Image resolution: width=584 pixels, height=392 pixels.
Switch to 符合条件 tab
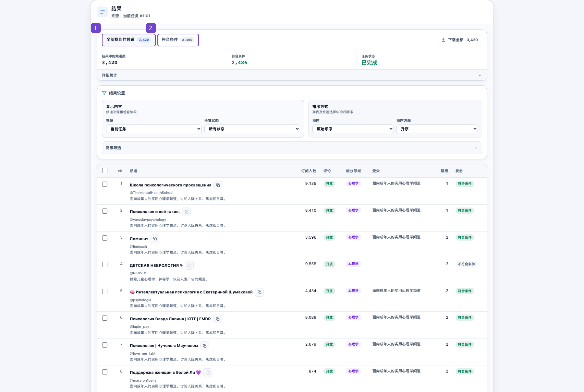tap(178, 40)
